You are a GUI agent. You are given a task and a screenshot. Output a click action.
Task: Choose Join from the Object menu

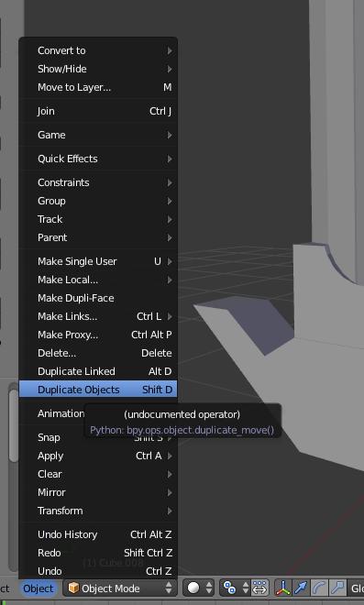pos(98,111)
